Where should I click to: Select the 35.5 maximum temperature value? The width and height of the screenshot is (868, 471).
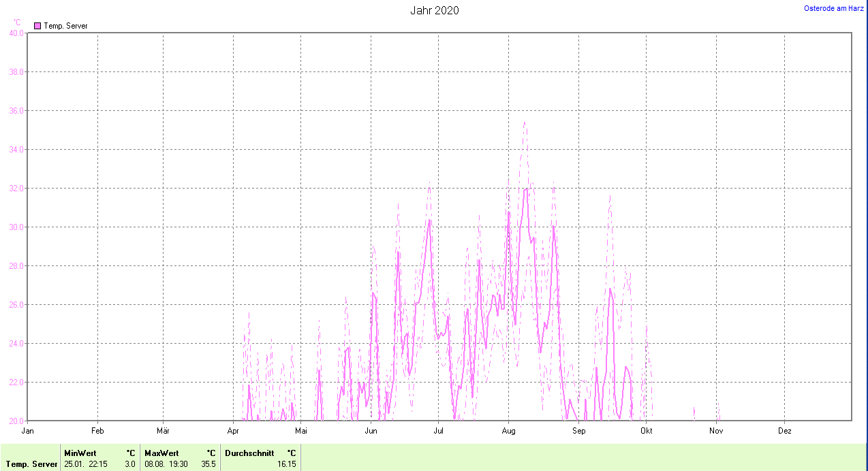[x=208, y=464]
